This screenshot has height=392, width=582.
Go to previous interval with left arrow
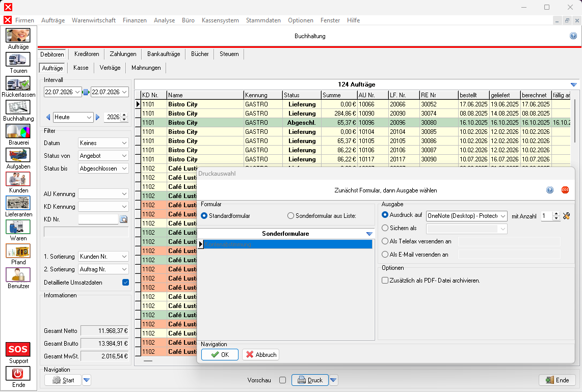point(48,117)
